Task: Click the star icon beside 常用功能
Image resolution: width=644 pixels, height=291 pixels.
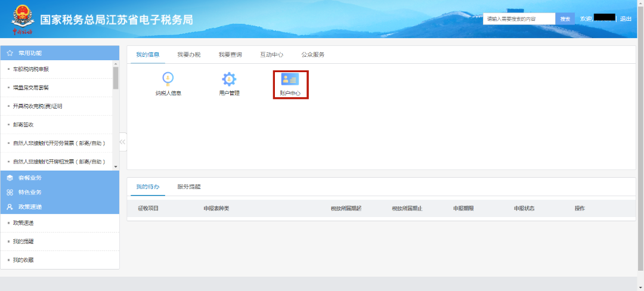Action: tap(10, 53)
